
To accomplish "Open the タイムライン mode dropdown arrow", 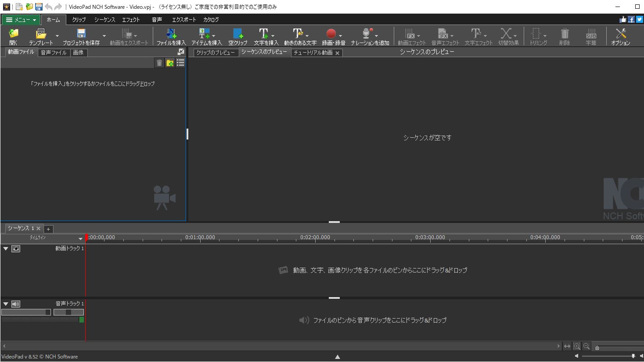I will pyautogui.click(x=80, y=239).
